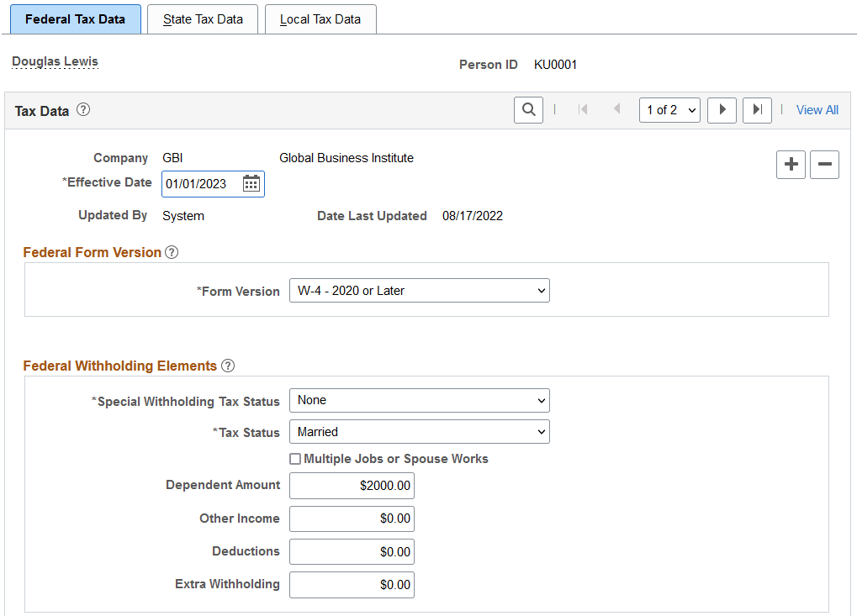Add a new tax data row

click(790, 165)
